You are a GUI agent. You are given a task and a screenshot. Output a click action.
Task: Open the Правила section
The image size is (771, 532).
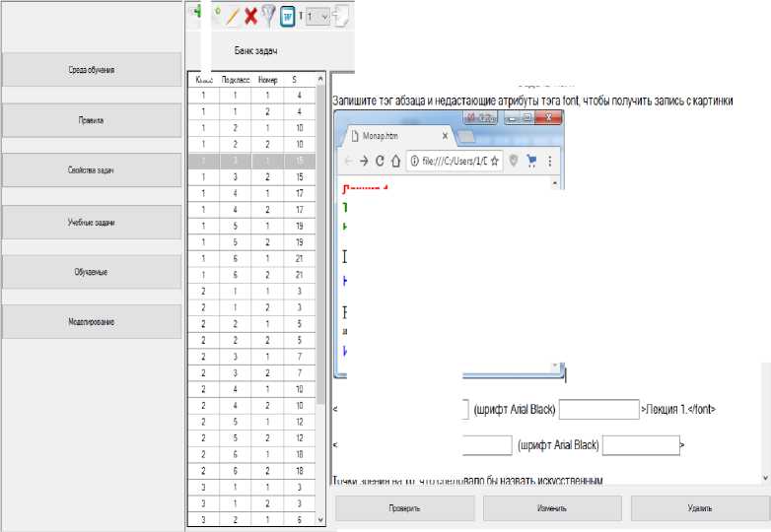[92, 120]
